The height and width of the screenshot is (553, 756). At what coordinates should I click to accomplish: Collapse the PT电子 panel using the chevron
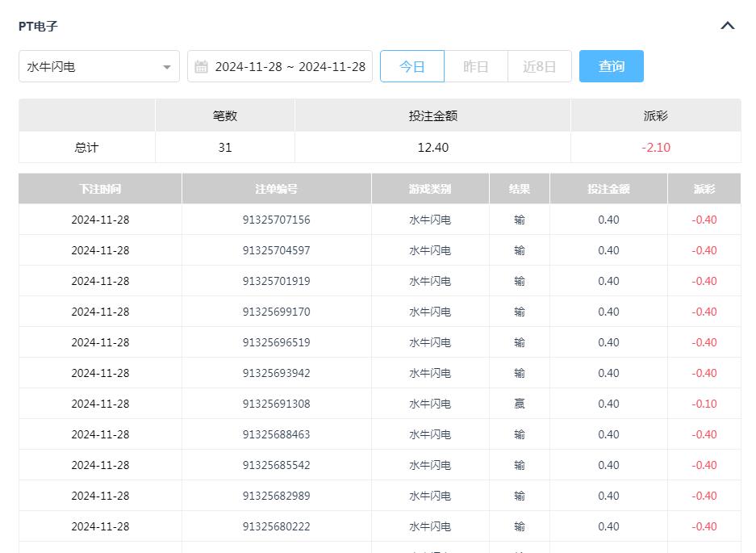pyautogui.click(x=728, y=25)
